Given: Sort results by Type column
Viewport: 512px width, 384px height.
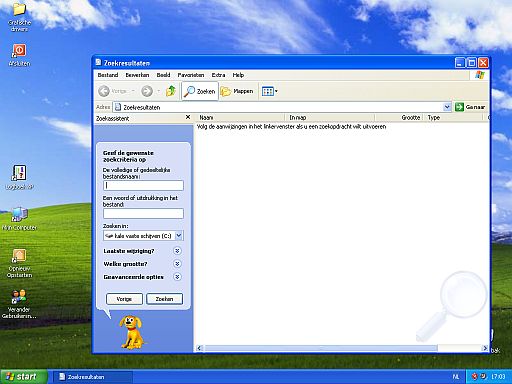Looking at the screenshot, I should [x=453, y=117].
